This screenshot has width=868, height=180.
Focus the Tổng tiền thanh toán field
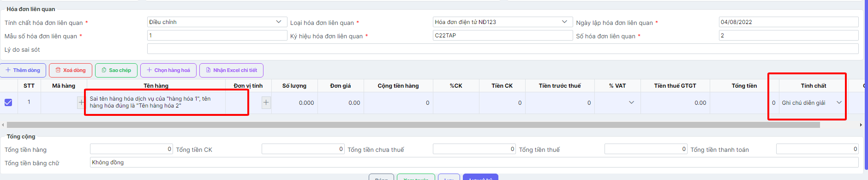pos(817,149)
